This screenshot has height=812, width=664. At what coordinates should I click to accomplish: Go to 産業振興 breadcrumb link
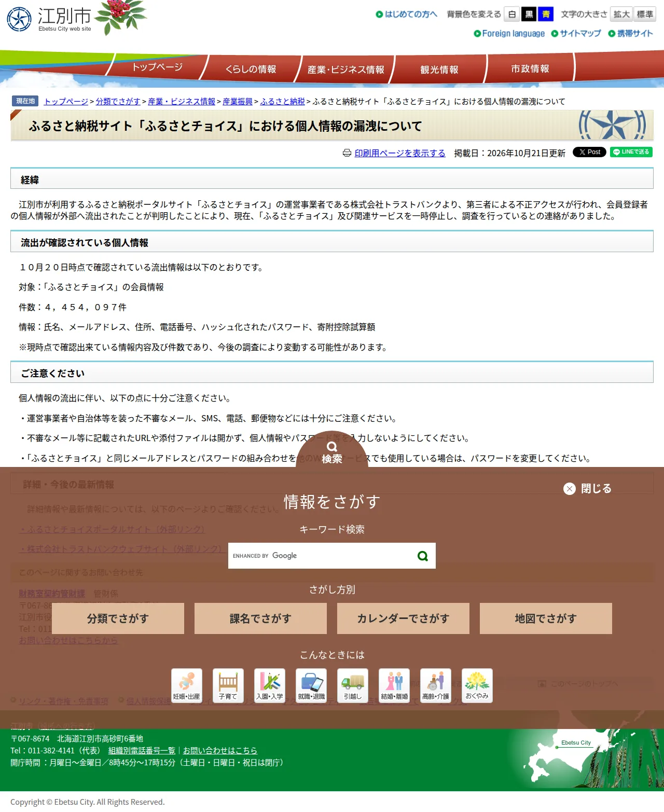click(x=238, y=102)
